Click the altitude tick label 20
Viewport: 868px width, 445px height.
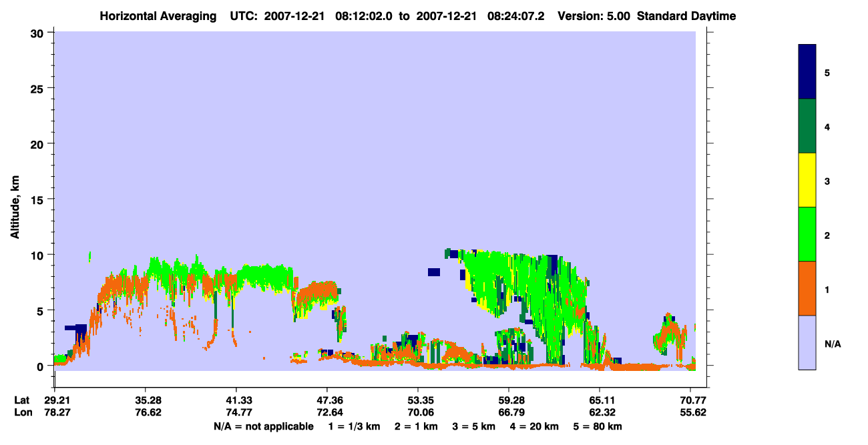pos(39,143)
